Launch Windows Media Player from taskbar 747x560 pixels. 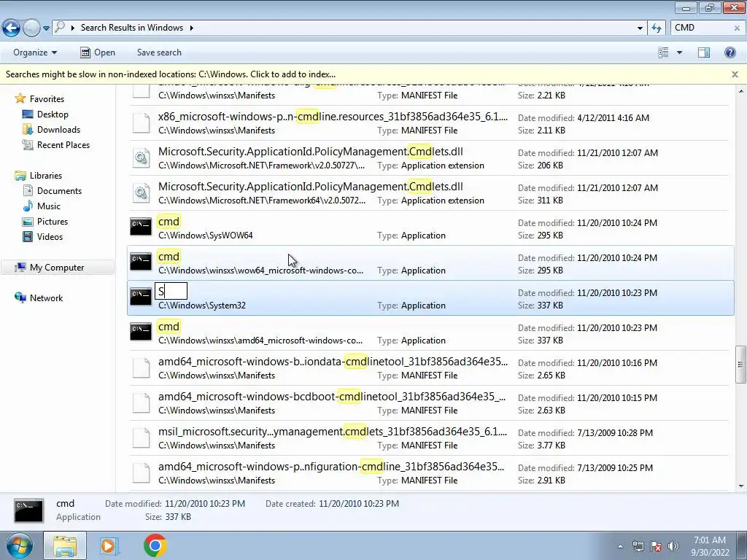(109, 545)
